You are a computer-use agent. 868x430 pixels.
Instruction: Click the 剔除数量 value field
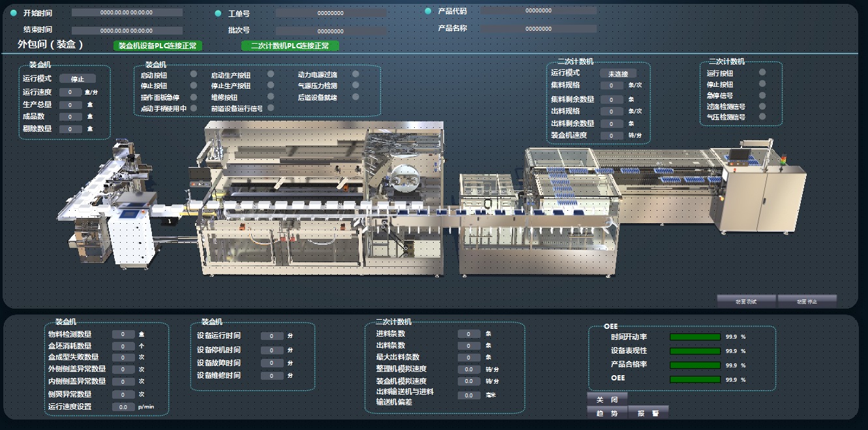(x=70, y=129)
